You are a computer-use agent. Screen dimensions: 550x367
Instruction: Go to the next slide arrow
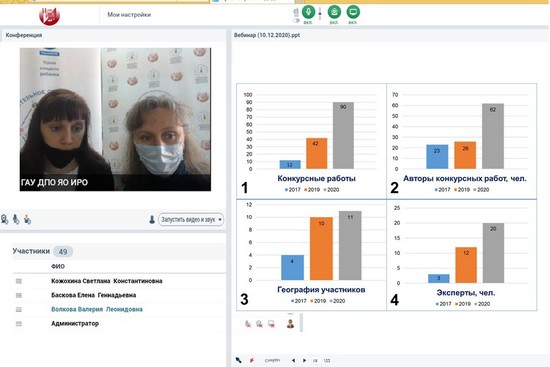coord(304,360)
